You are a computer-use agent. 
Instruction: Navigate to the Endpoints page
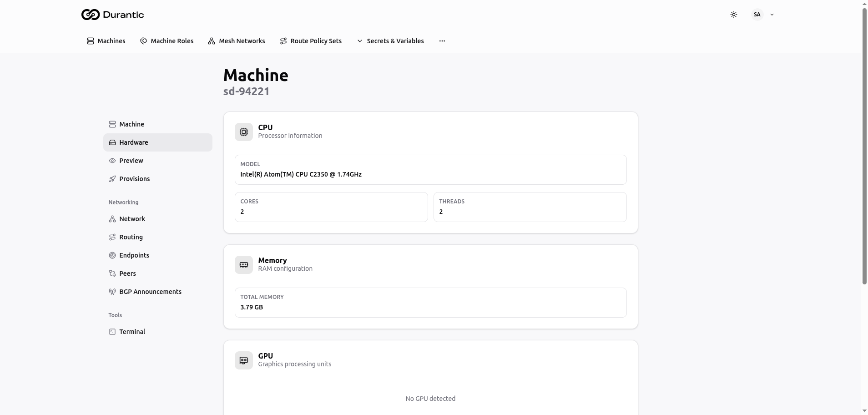[134, 255]
